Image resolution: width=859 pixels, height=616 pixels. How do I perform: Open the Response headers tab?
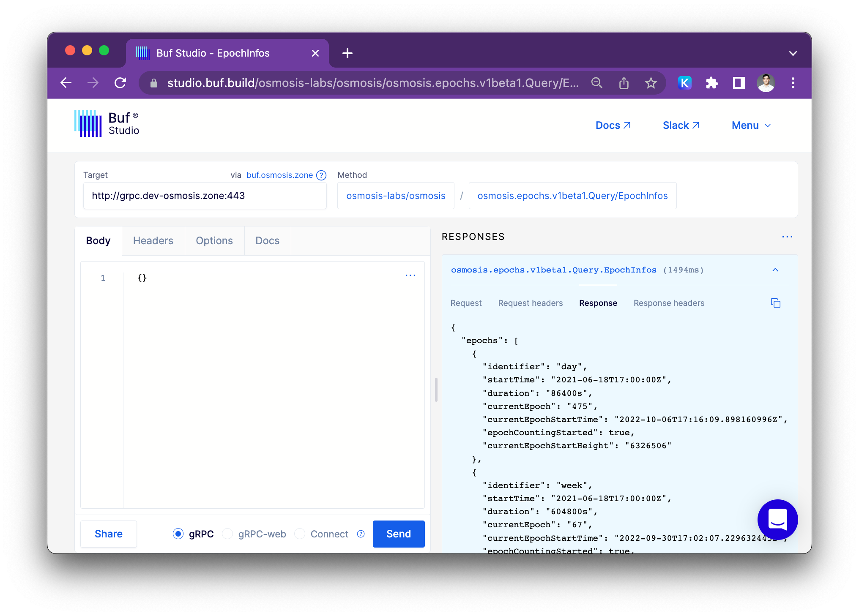[669, 303]
